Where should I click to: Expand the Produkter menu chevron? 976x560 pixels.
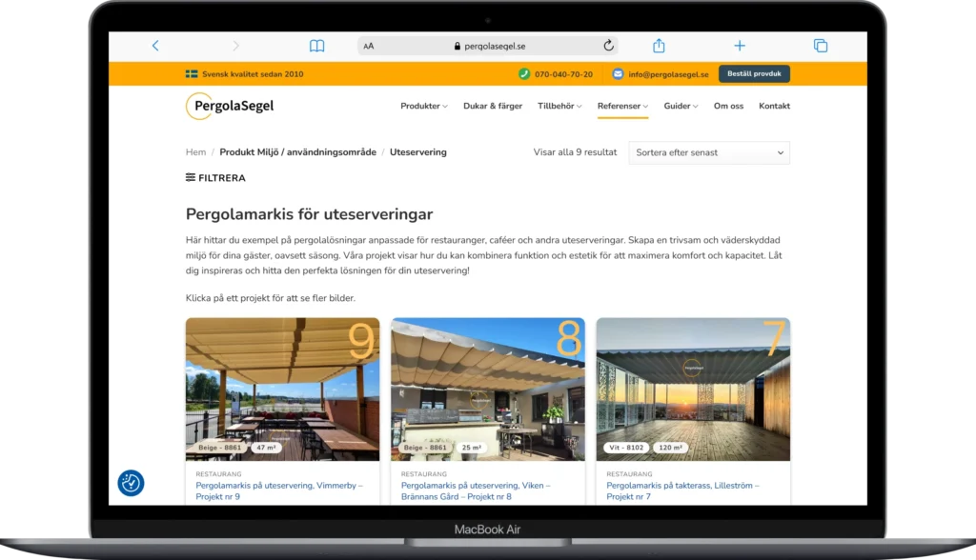(446, 106)
